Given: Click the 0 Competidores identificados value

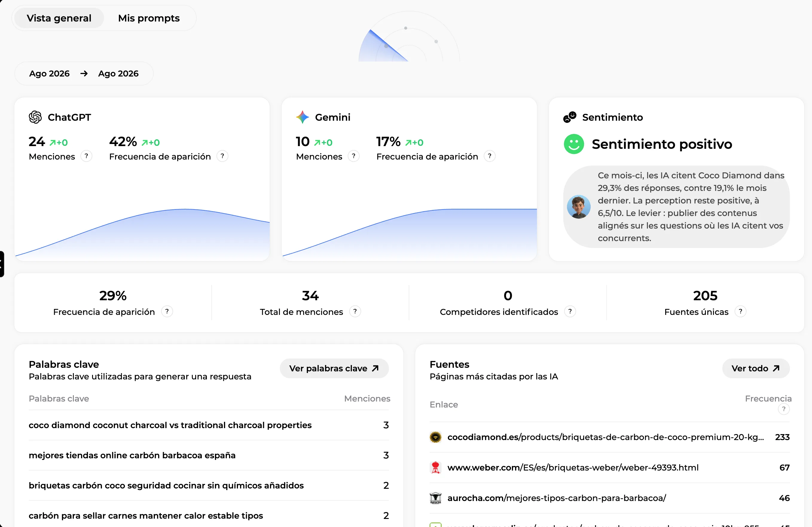Looking at the screenshot, I should point(508,295).
